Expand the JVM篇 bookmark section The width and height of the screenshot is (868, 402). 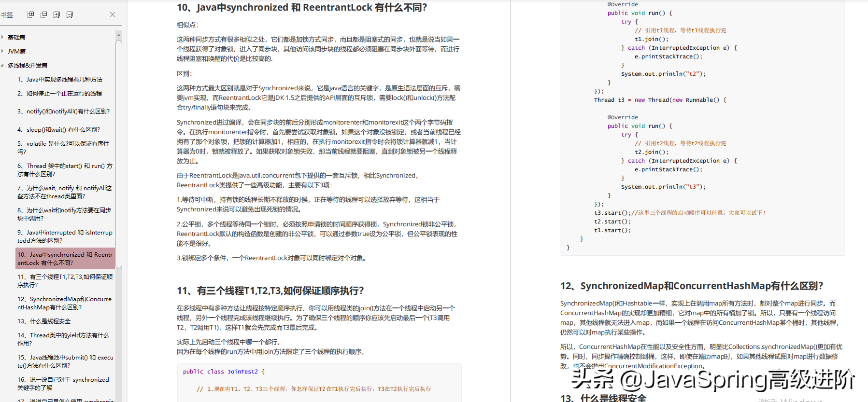tap(2, 51)
